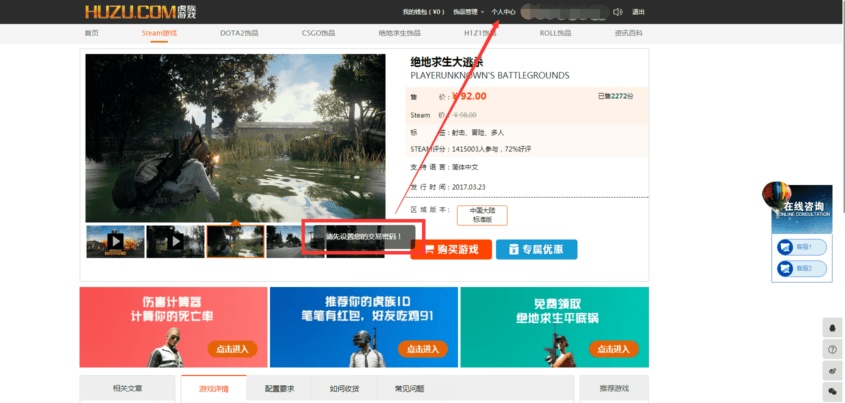Open 我的钱包 wallet link
The width and height of the screenshot is (845, 403).
(424, 12)
